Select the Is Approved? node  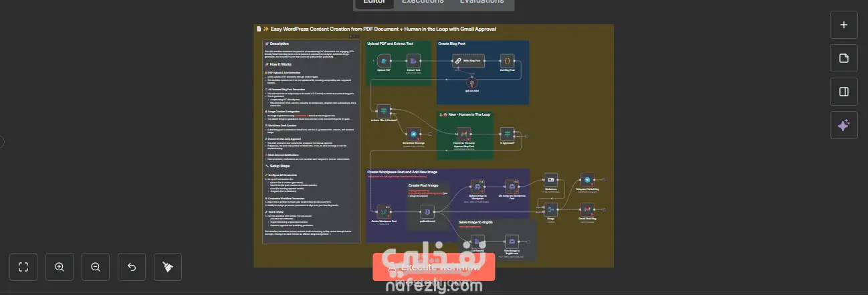(x=507, y=134)
